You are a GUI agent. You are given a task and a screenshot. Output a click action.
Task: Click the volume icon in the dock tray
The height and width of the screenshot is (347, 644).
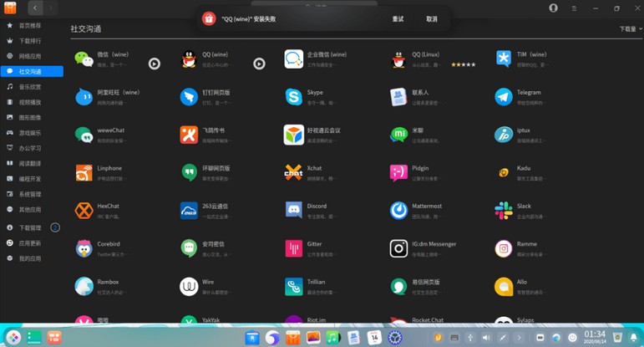pyautogui.click(x=486, y=338)
